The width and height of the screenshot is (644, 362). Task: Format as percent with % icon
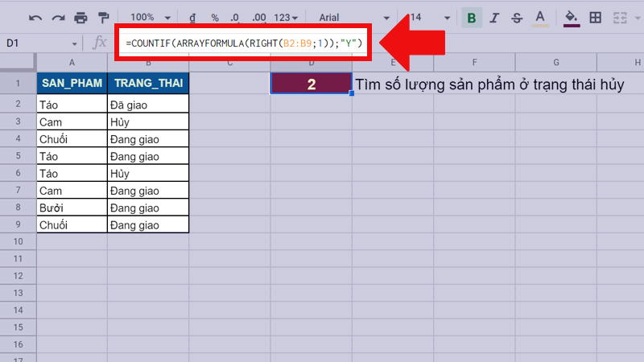coord(215,17)
